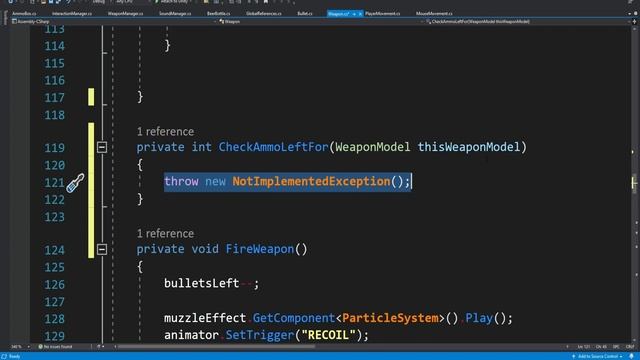The image size is (640, 360).
Task: Switch to the AmmoBox.cs tab
Action: (24, 14)
